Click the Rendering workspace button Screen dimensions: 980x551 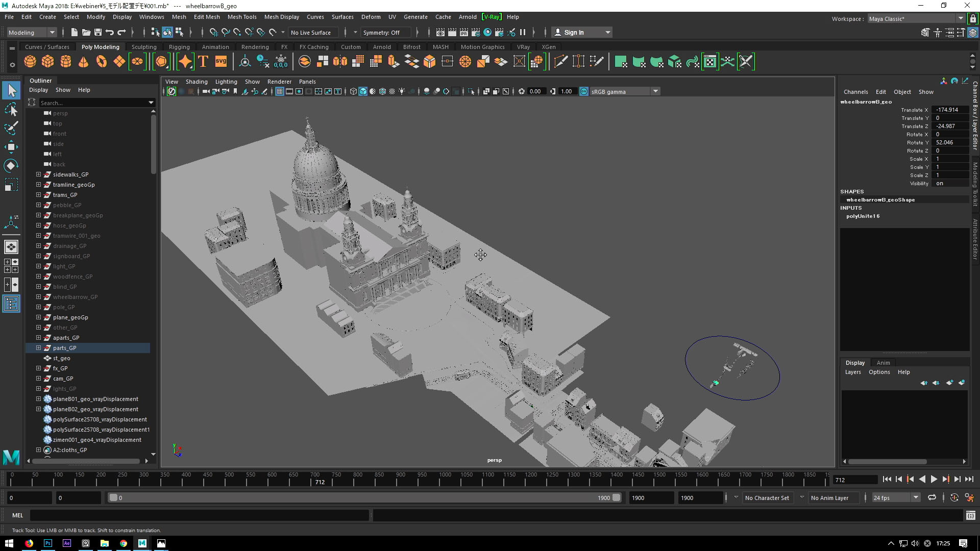click(x=254, y=46)
